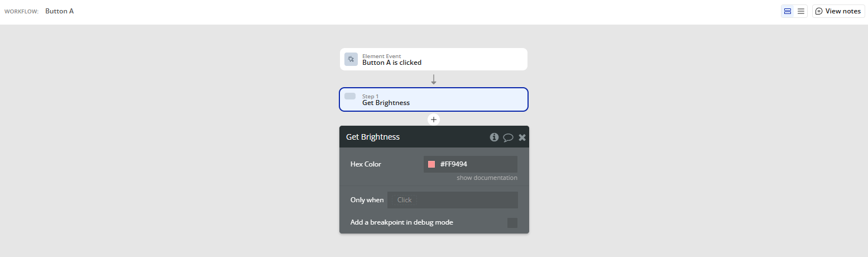Image resolution: width=868 pixels, height=257 pixels.
Task: Click the Only when label
Action: click(x=367, y=200)
